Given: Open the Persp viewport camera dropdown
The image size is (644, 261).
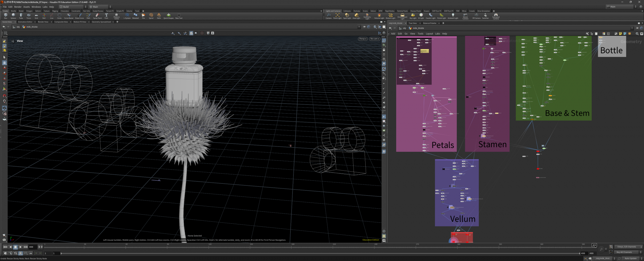Looking at the screenshot, I should click(x=363, y=39).
